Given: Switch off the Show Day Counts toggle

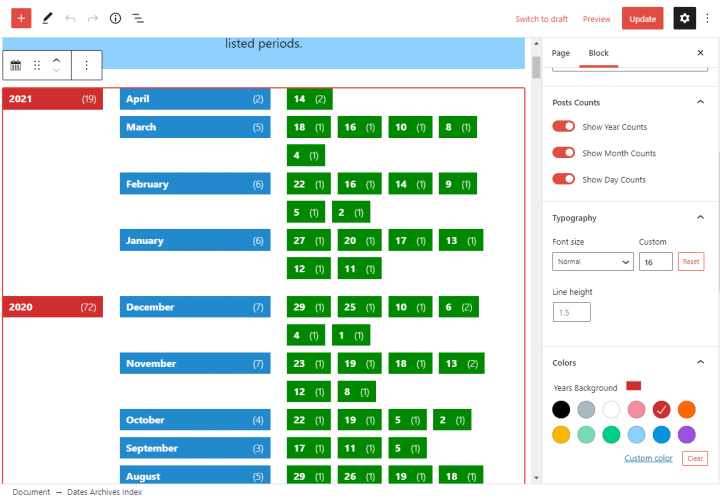Looking at the screenshot, I should point(563,179).
